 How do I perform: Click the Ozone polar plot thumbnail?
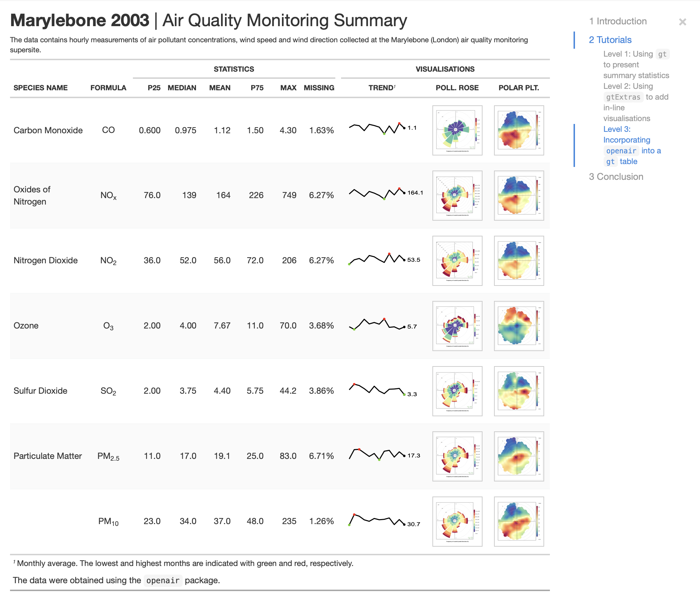point(519,325)
